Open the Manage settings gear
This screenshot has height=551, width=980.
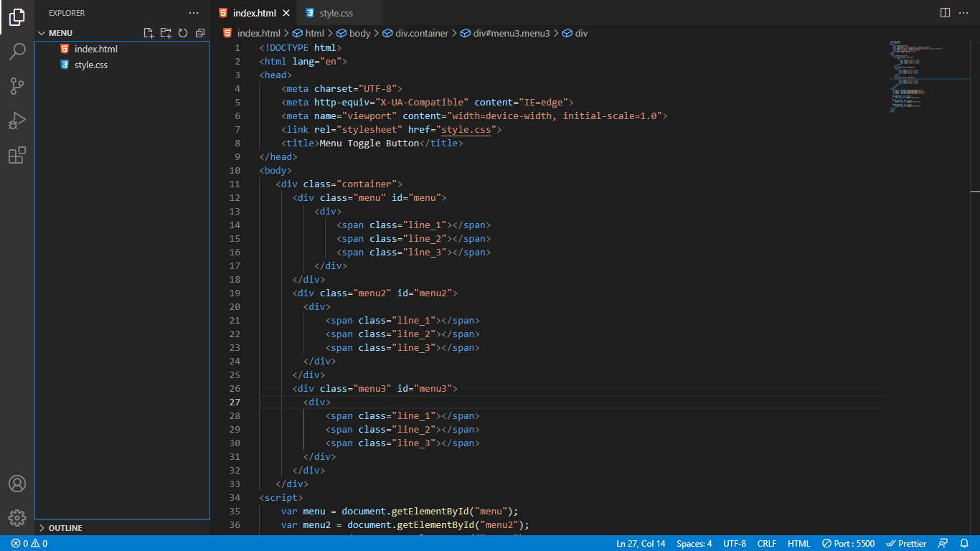(17, 517)
